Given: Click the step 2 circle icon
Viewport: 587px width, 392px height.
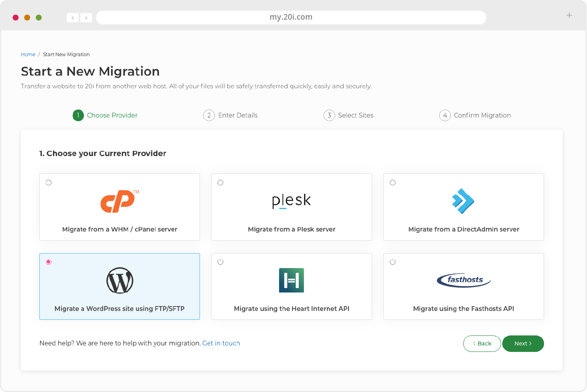Looking at the screenshot, I should point(209,116).
